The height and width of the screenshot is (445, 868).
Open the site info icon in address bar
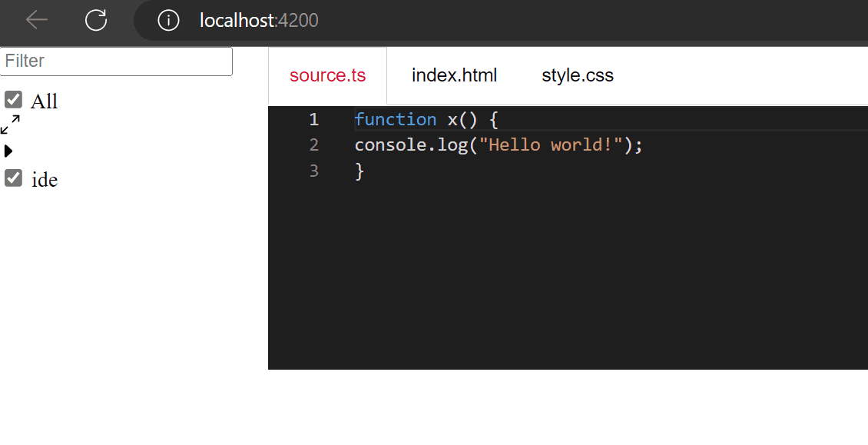[x=167, y=21]
